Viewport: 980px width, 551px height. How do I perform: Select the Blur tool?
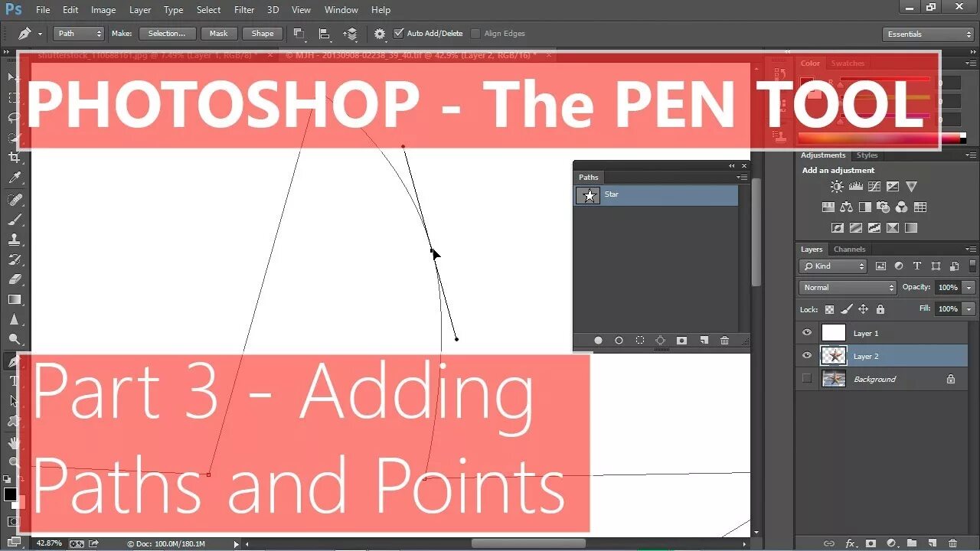point(14,319)
